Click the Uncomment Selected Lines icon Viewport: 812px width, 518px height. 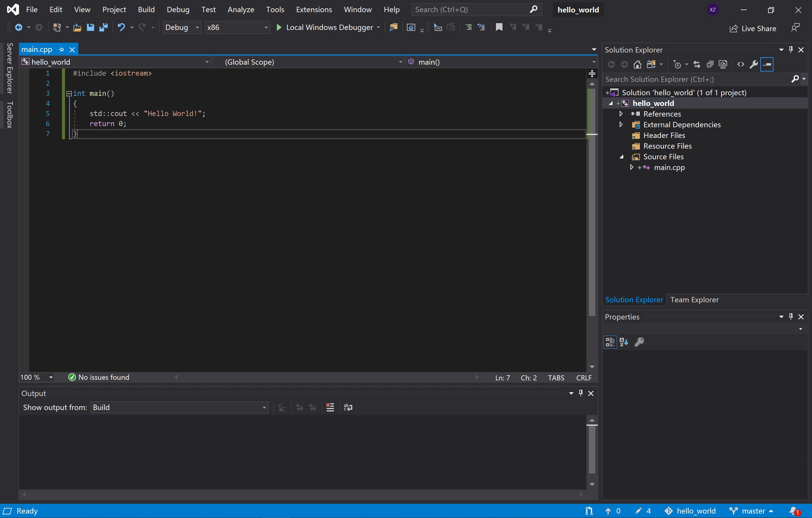[x=481, y=27]
